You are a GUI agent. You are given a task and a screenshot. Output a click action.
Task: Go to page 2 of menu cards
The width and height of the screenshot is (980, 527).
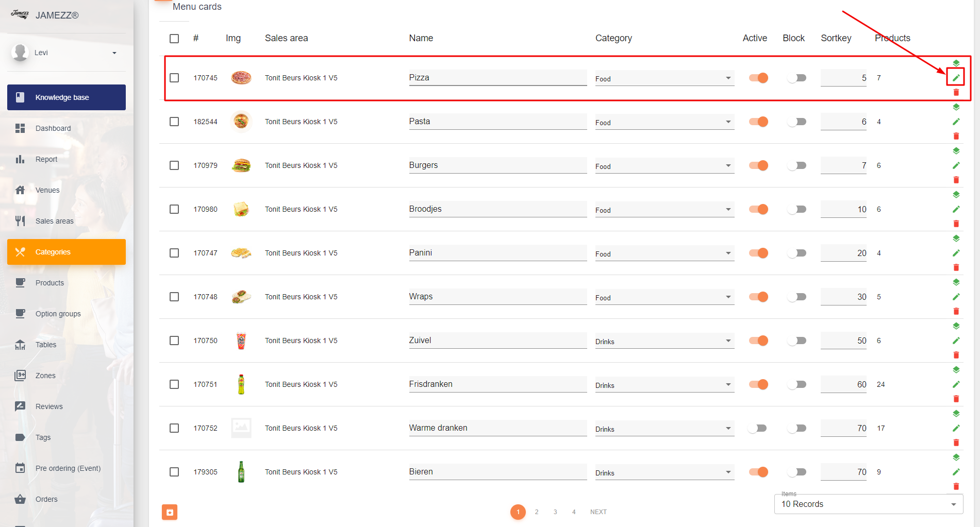pos(537,512)
